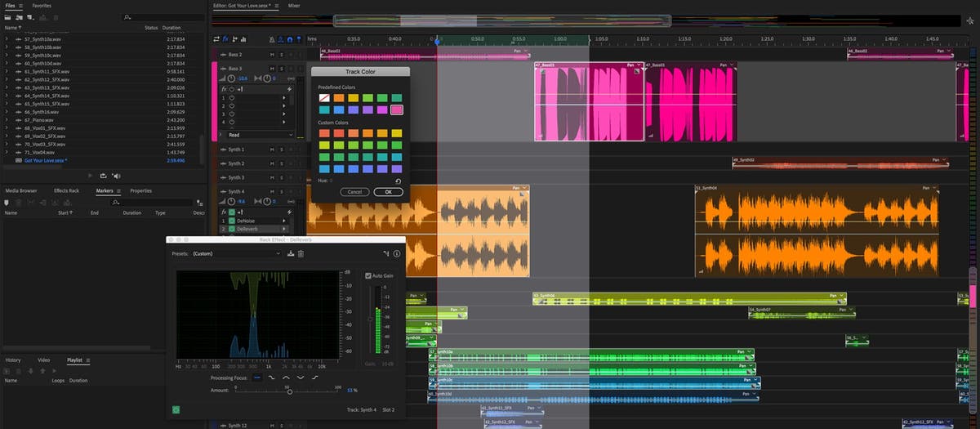Save the DeReverb preset with the save icon
Image resolution: width=980 pixels, height=429 pixels.
click(x=291, y=254)
